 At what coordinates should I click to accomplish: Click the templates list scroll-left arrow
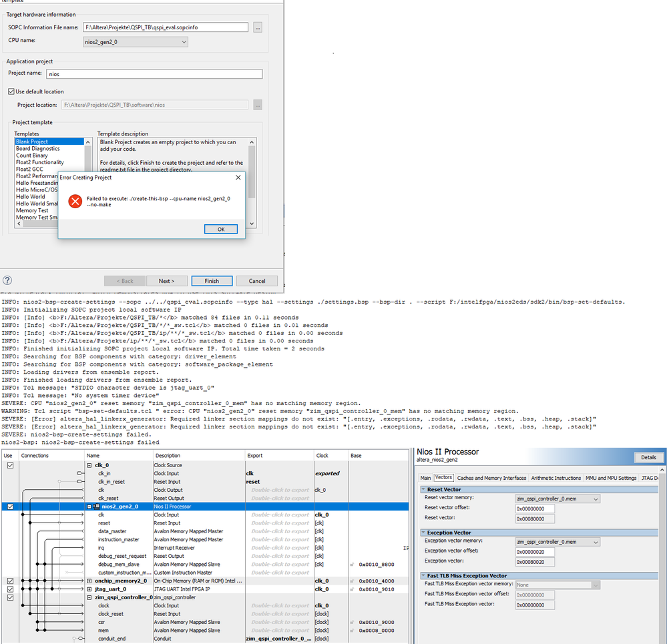[x=19, y=224]
